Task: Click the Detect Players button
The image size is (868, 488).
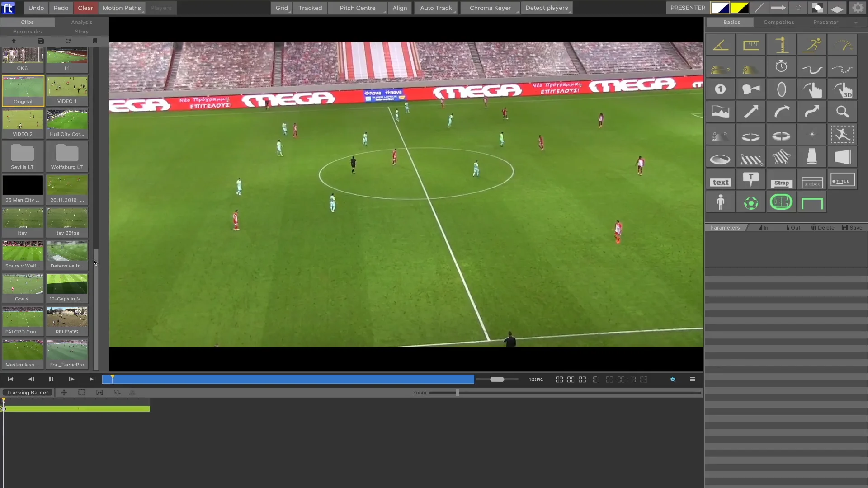Action: pos(547,8)
